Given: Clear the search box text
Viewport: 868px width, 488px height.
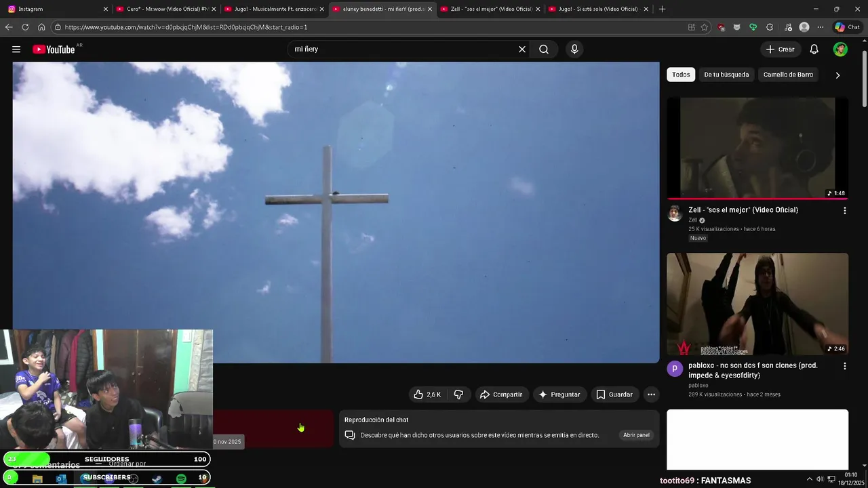Looking at the screenshot, I should [x=522, y=49].
